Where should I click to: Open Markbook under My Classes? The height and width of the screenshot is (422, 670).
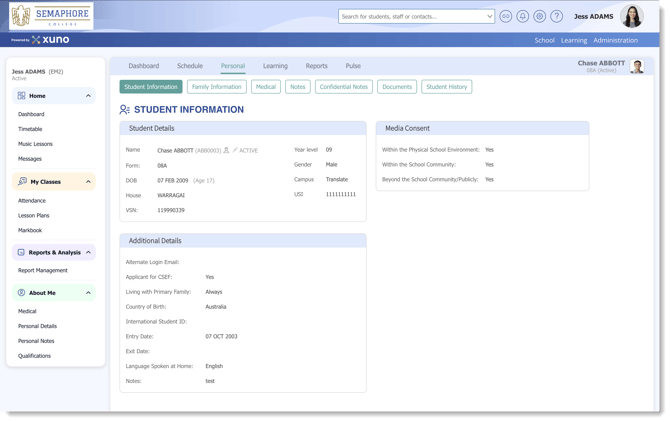pyautogui.click(x=30, y=231)
